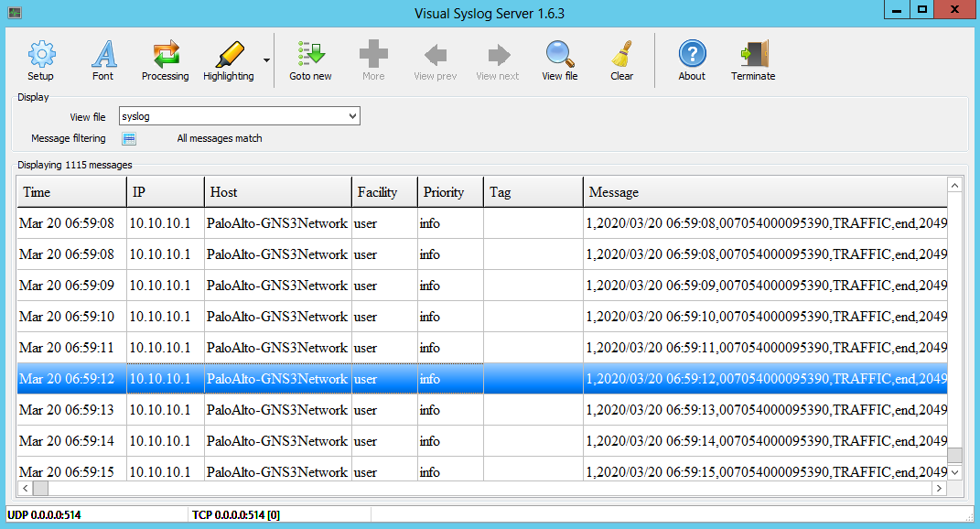Click the View file magnifier icon
980x529 pixels.
click(x=559, y=60)
